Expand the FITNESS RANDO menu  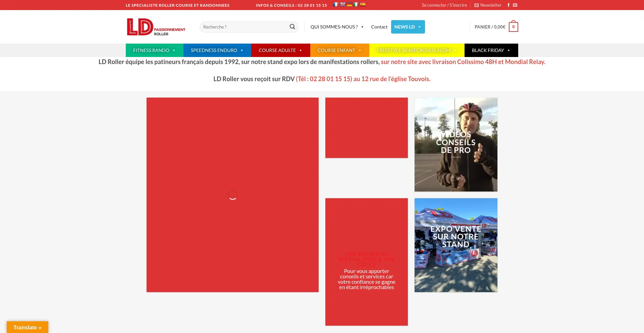[x=154, y=50]
